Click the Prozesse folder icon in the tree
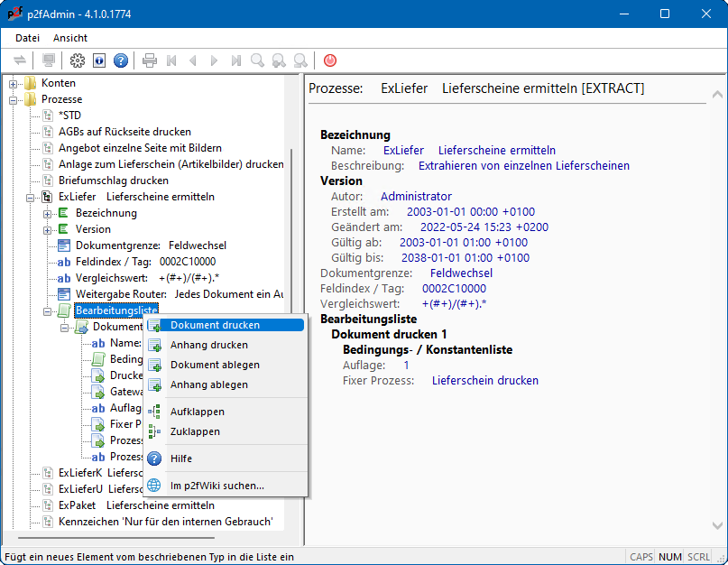Screen dimensions: 728x565 32,99
